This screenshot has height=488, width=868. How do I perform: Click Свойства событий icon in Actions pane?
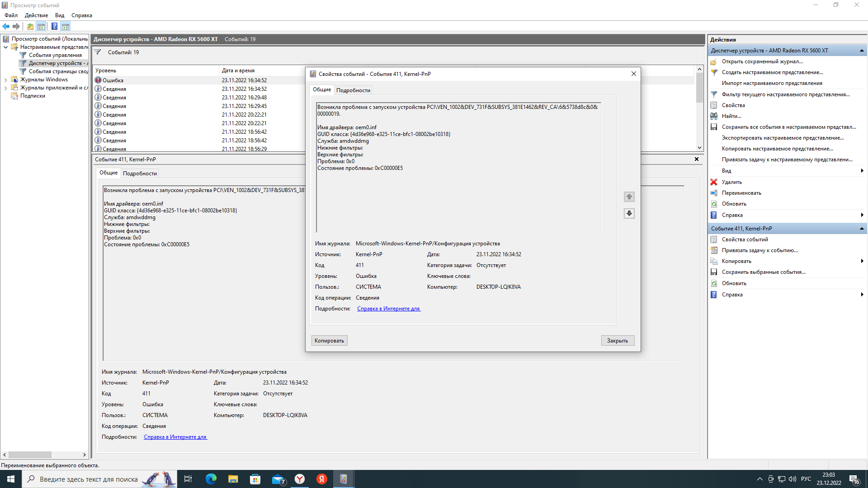click(714, 239)
